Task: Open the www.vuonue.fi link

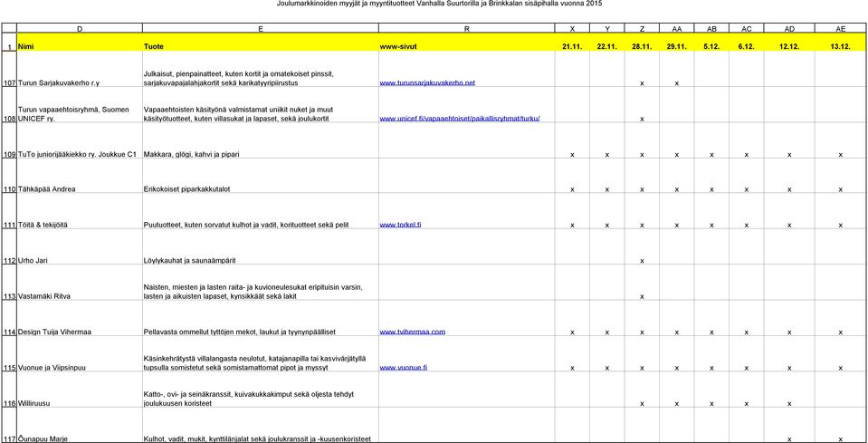Action: click(x=403, y=368)
